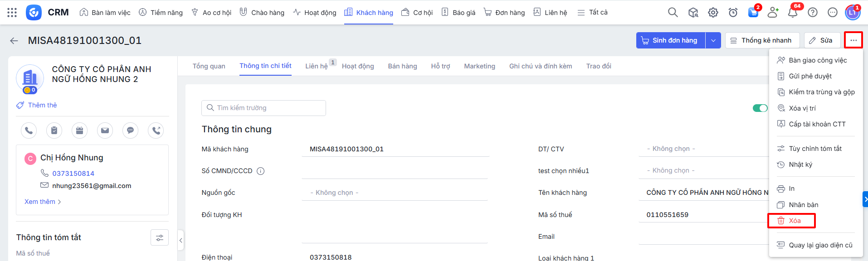
Task: Open the Nguồn gốc dropdown
Action: click(394, 193)
